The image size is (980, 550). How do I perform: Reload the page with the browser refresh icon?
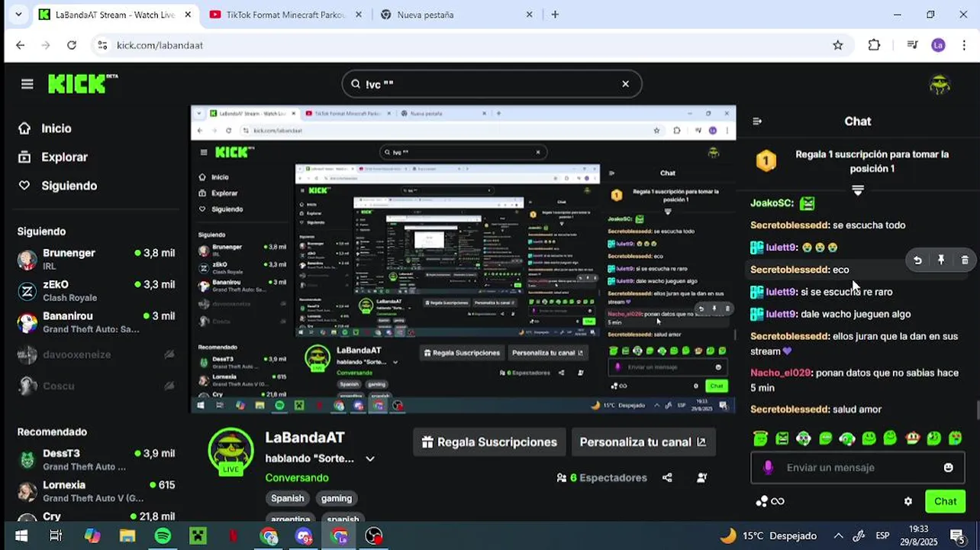(x=72, y=45)
